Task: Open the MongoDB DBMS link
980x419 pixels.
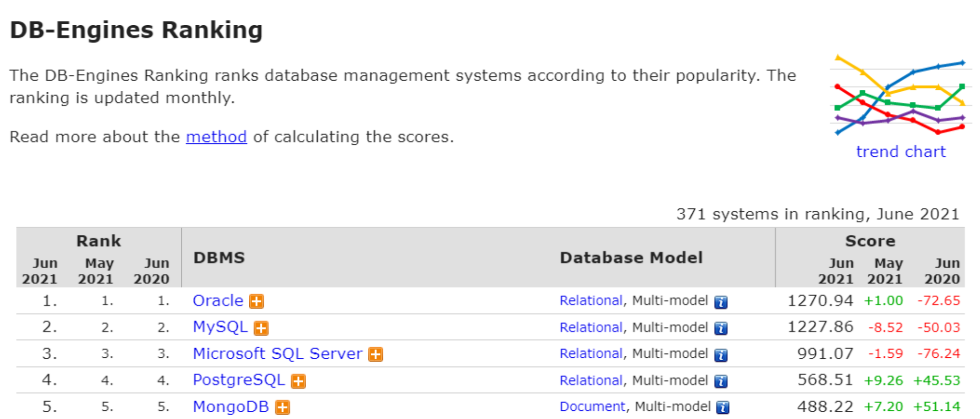Action: [231, 406]
